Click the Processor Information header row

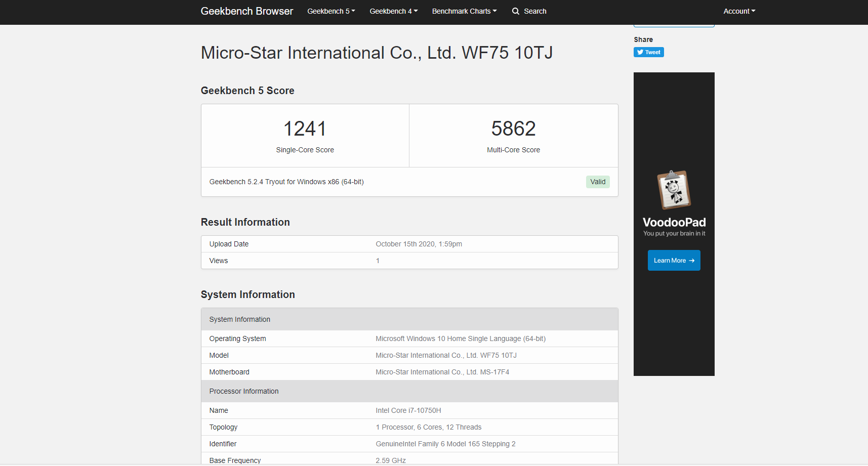point(409,391)
